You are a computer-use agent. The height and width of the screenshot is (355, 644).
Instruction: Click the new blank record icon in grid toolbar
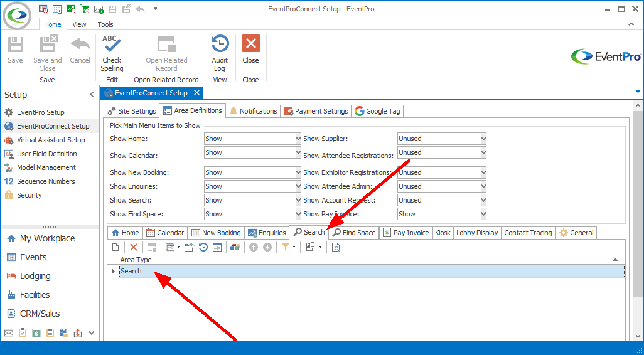[116, 247]
